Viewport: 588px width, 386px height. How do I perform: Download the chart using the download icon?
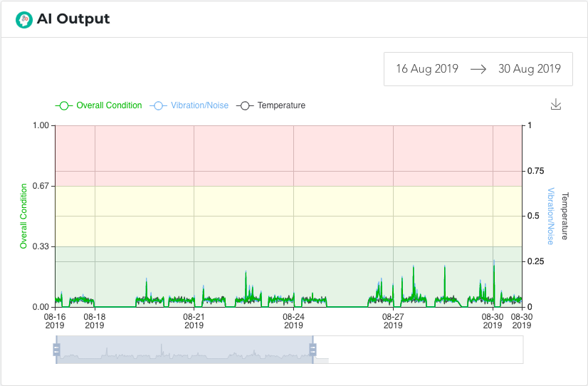(x=556, y=105)
